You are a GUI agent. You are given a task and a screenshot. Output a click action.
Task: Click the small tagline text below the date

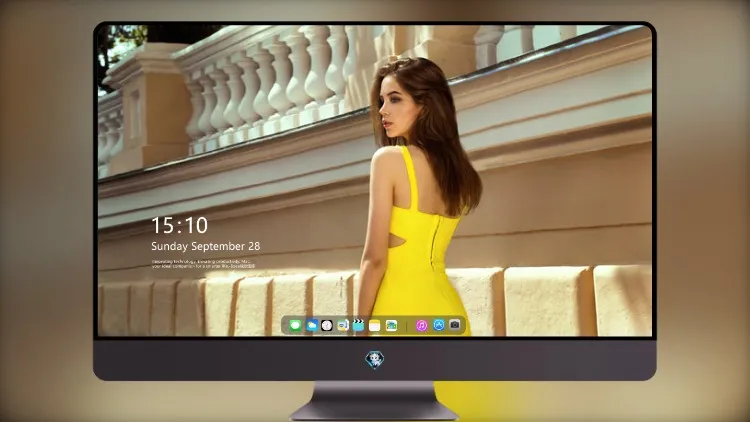point(203,264)
